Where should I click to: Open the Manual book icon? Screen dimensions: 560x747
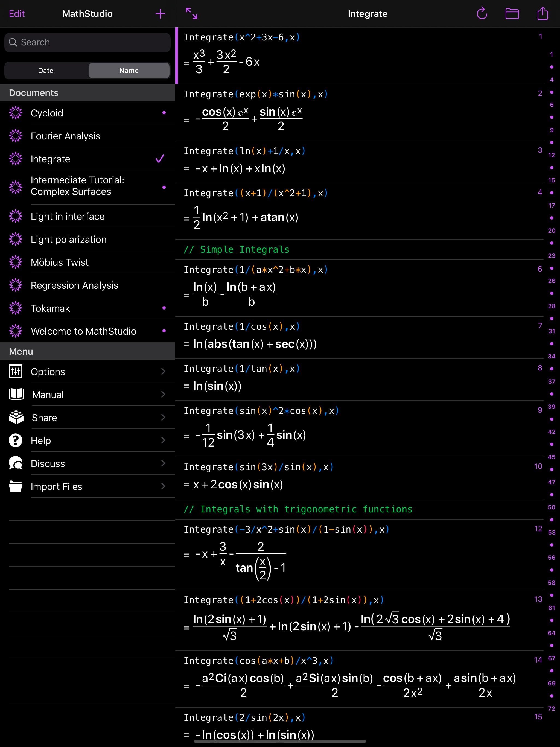[16, 394]
